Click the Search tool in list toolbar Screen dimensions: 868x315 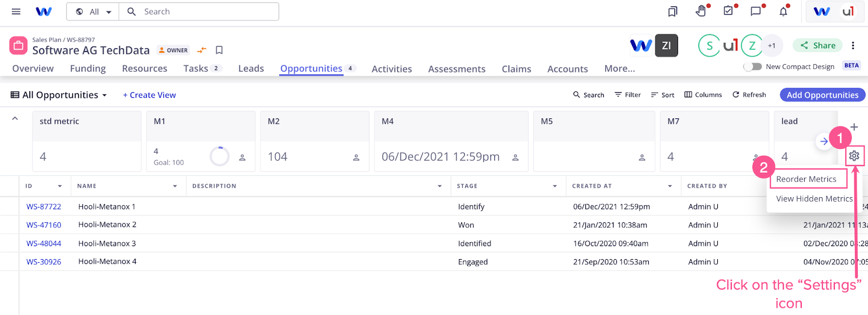tap(589, 94)
